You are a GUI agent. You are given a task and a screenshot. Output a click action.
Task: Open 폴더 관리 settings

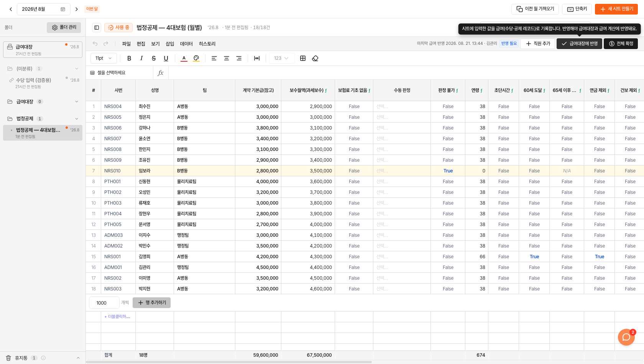pos(64,28)
